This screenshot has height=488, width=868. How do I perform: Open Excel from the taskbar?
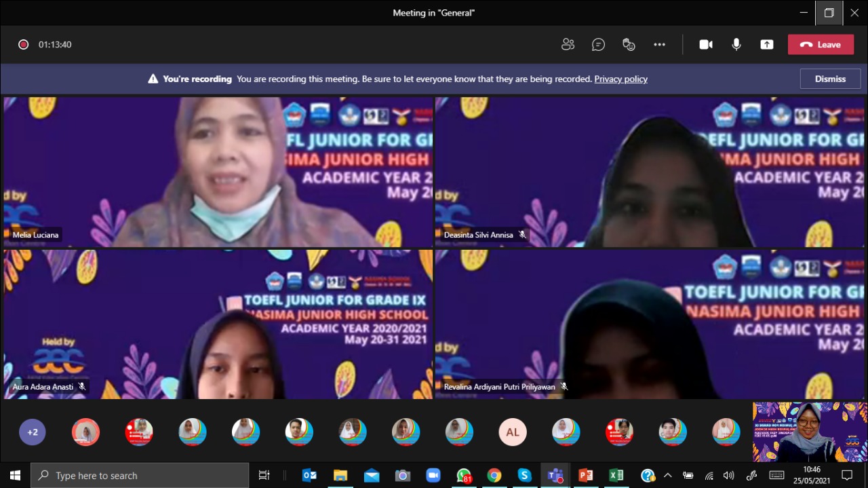[616, 476]
